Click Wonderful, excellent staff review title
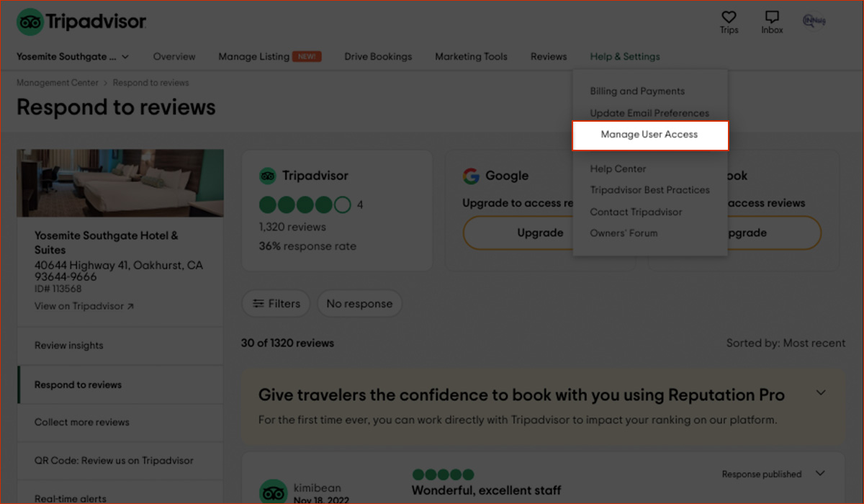Viewport: 864px width, 504px height. (x=486, y=491)
